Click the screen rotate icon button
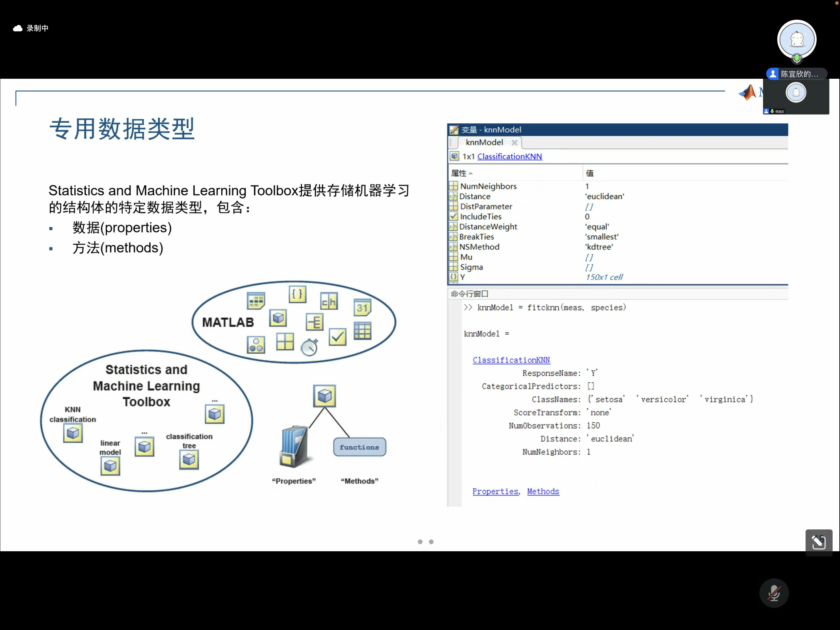The width and height of the screenshot is (840, 630). (818, 542)
